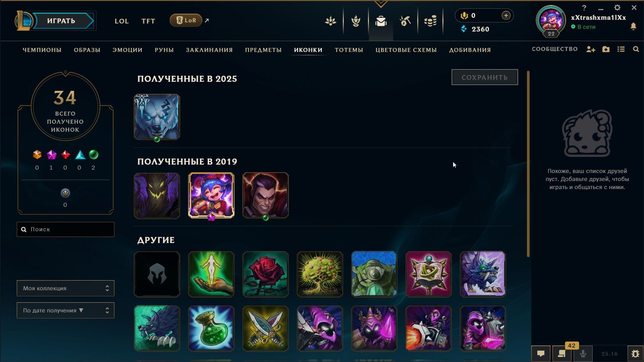Open the Loot hammer icon
This screenshot has width=644, height=362.
[x=405, y=21]
